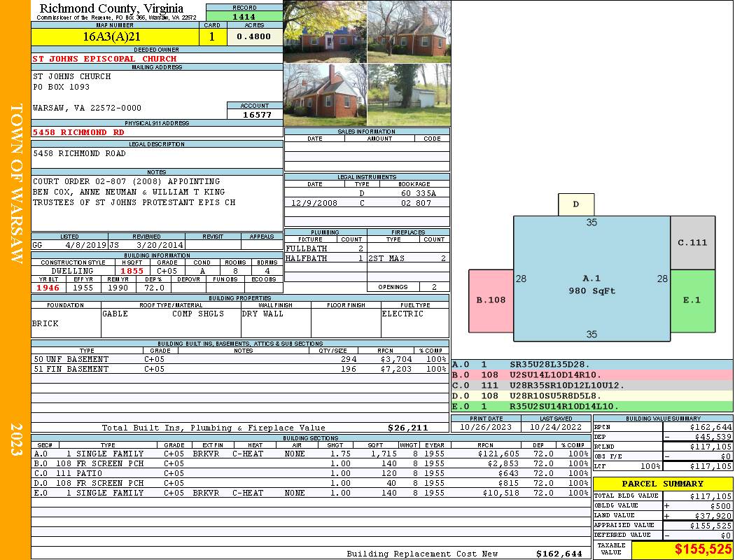Click the year built value 1946

48,288
